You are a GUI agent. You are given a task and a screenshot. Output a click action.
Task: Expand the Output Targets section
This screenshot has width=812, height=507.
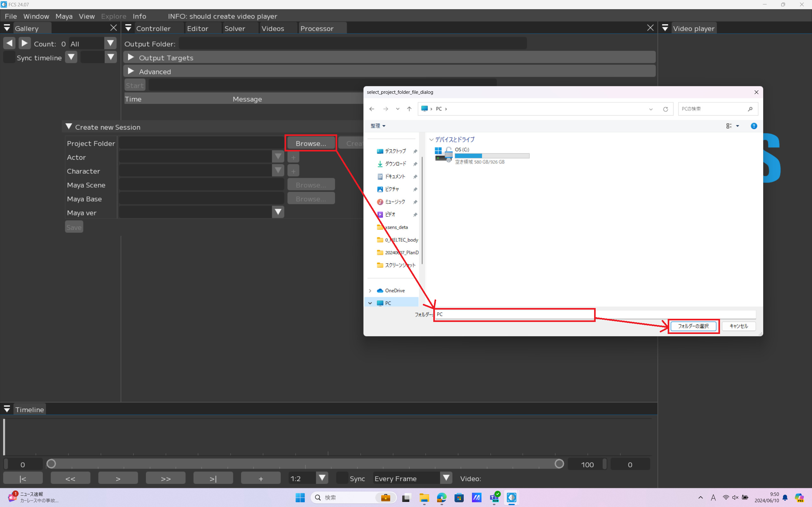tap(131, 57)
